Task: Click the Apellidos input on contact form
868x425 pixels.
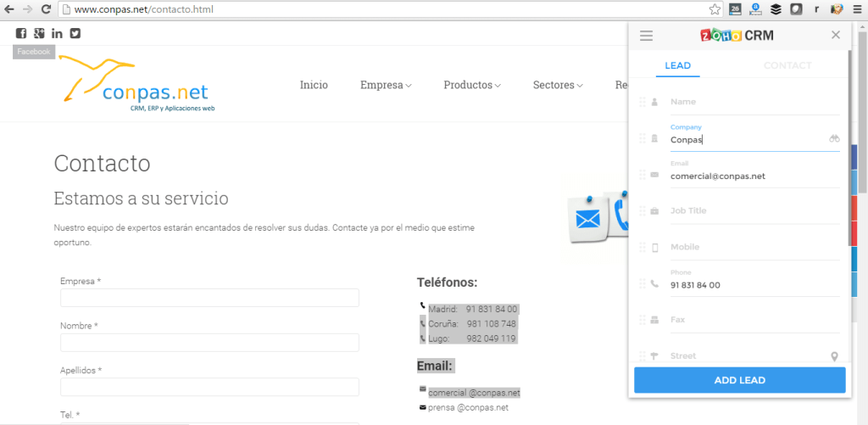Action: point(210,387)
